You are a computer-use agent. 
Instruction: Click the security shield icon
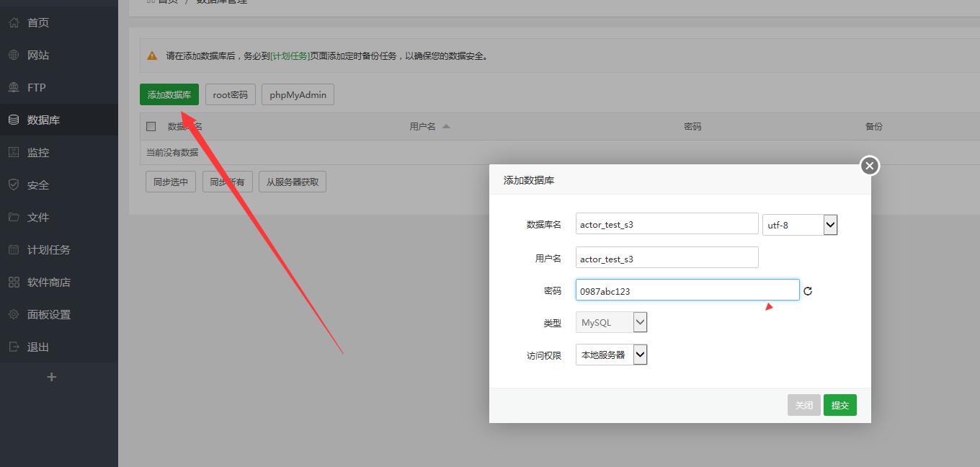coord(14,184)
